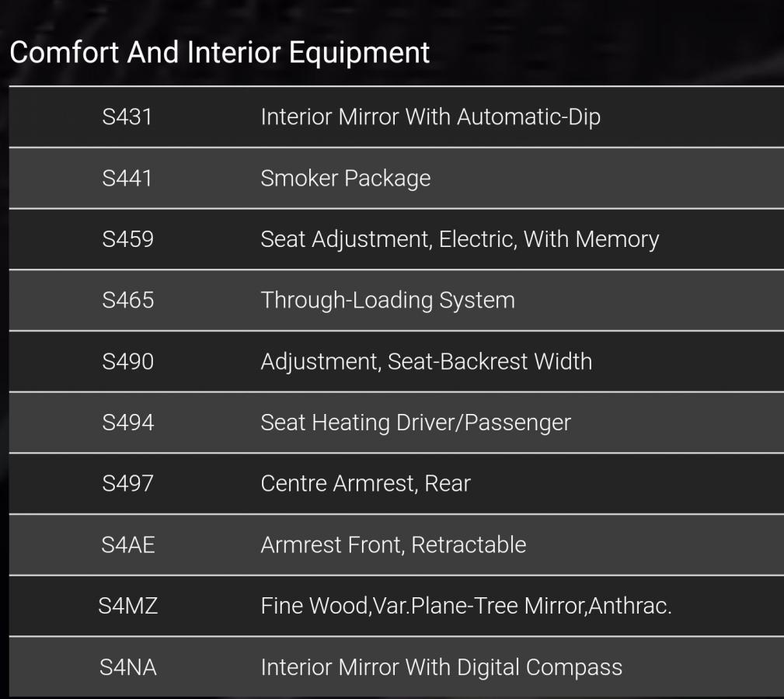Viewport: 784px width, 699px height.
Task: Click the S4AE option code
Action: click(x=127, y=544)
